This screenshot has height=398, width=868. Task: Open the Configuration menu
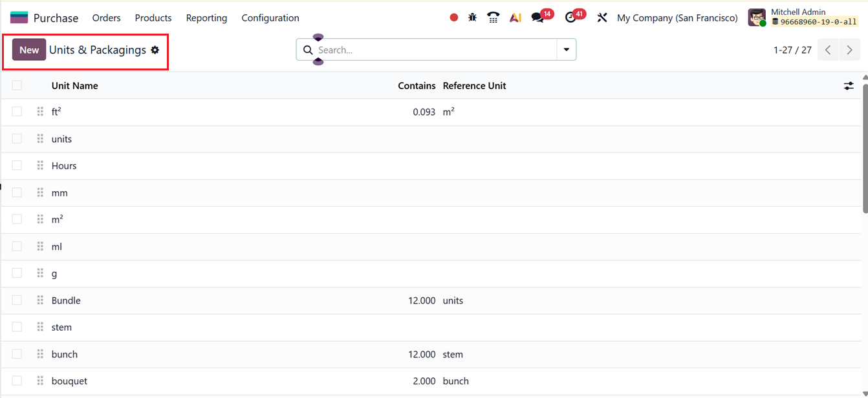pyautogui.click(x=270, y=17)
